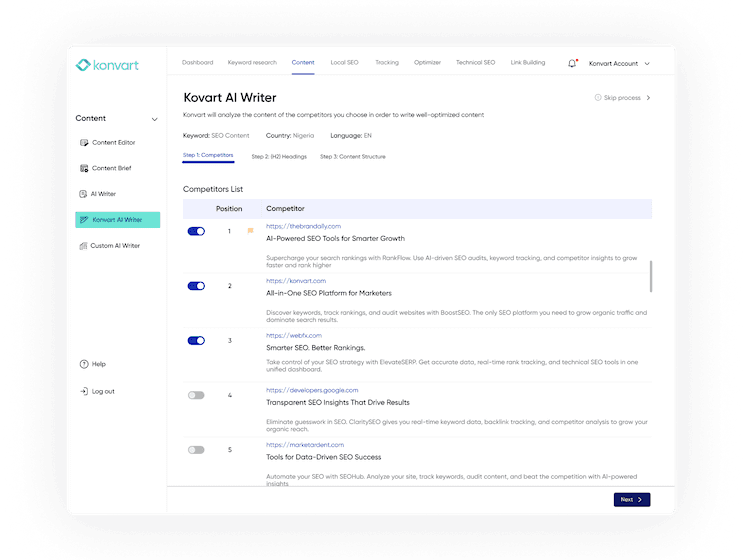Click 'Transparent SEO Insights That Drive Results' title

(x=337, y=403)
